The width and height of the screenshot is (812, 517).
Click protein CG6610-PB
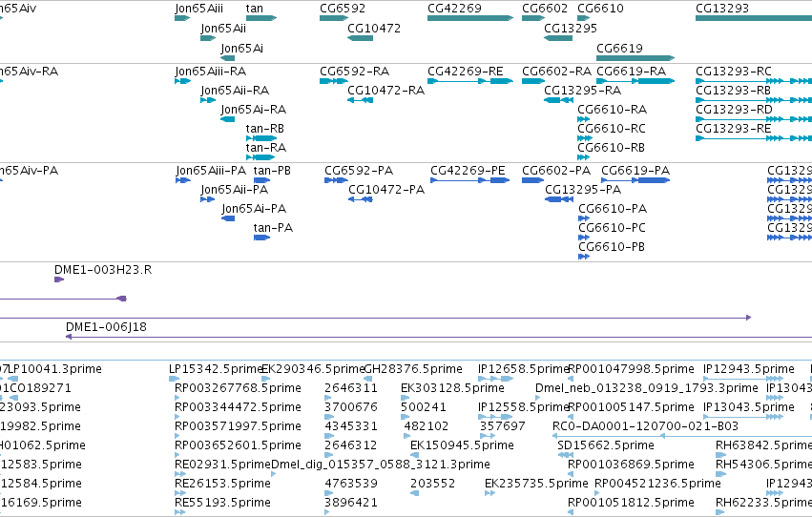[612, 247]
